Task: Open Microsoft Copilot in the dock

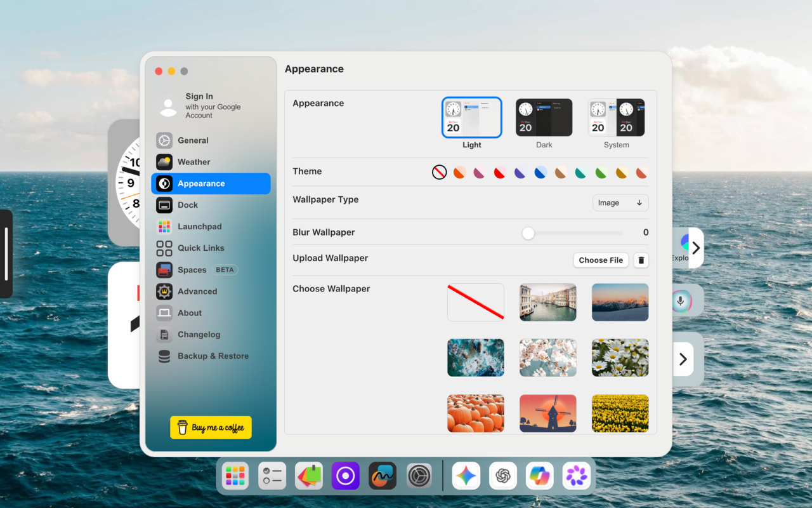Action: click(x=540, y=476)
